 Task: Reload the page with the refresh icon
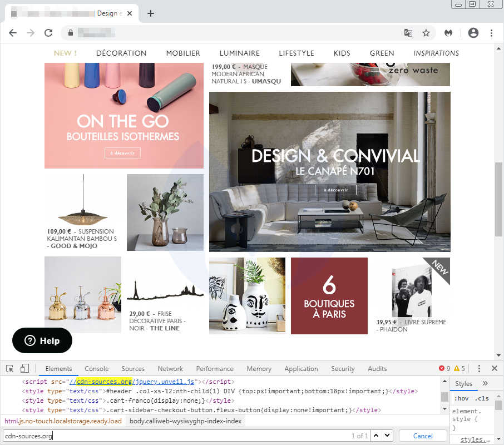click(48, 33)
